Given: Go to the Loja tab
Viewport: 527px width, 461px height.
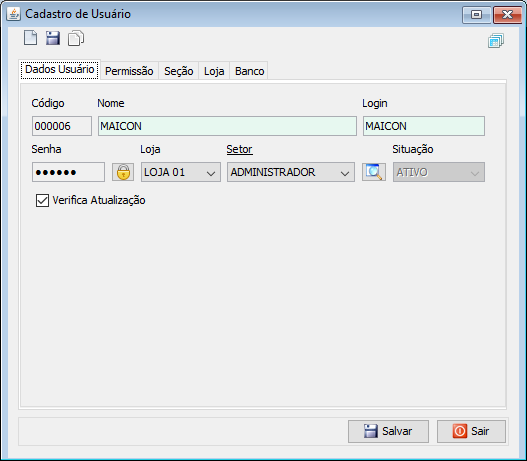Looking at the screenshot, I should pos(214,71).
